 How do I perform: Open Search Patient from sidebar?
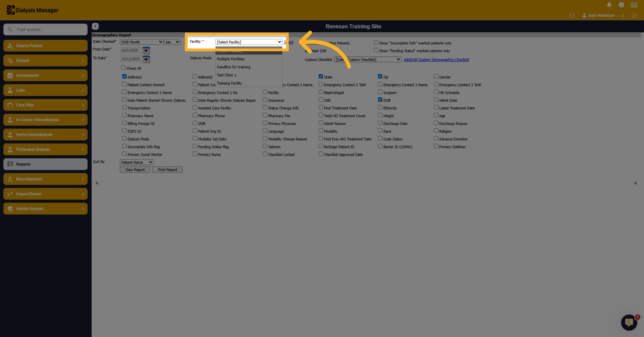45,46
